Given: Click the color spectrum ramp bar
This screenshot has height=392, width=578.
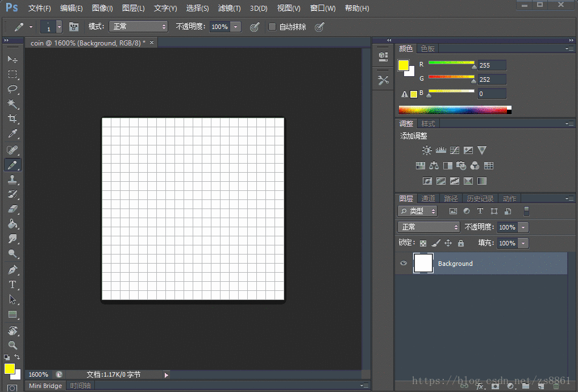Looking at the screenshot, I should tap(455, 110).
